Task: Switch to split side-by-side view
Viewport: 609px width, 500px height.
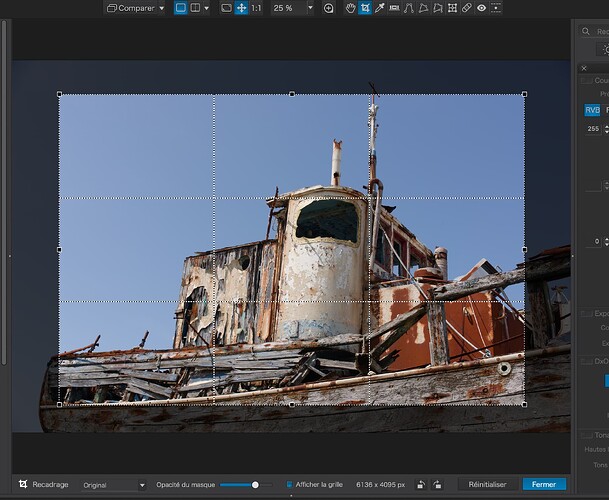Action: coord(196,8)
